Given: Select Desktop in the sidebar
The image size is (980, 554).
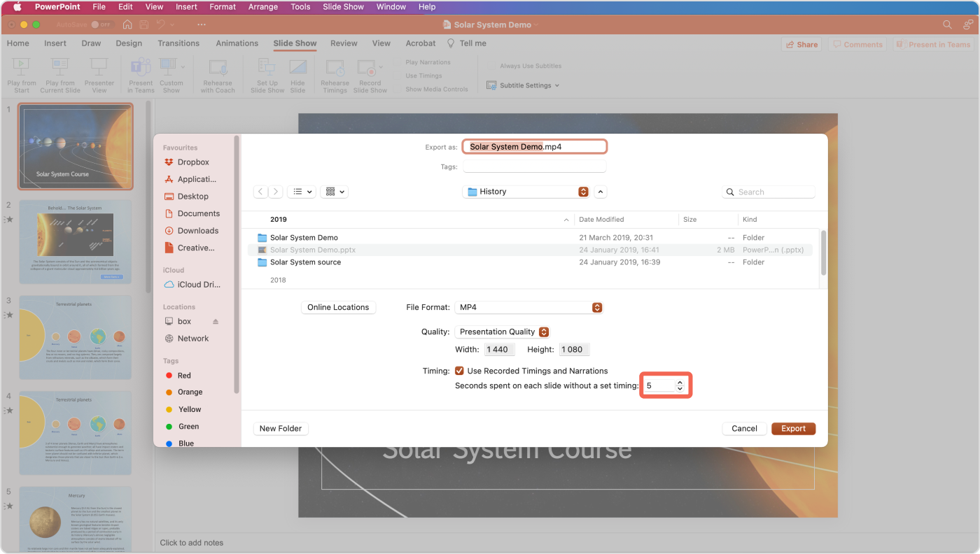Looking at the screenshot, I should pos(192,197).
